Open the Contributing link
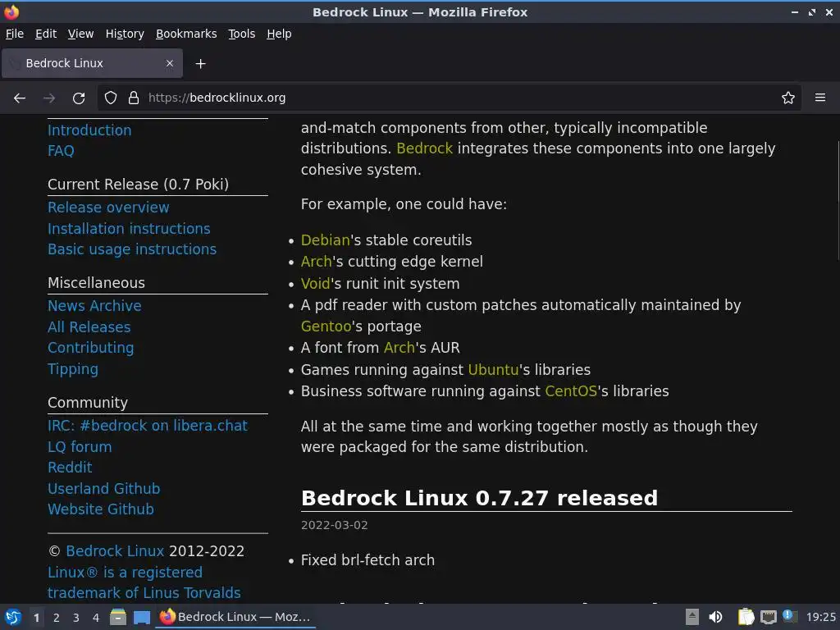The width and height of the screenshot is (840, 630). pyautogui.click(x=91, y=348)
